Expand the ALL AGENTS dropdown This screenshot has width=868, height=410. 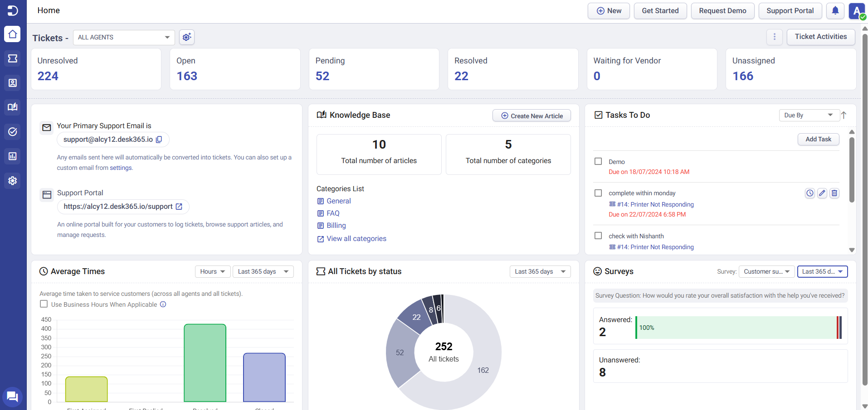(x=124, y=38)
